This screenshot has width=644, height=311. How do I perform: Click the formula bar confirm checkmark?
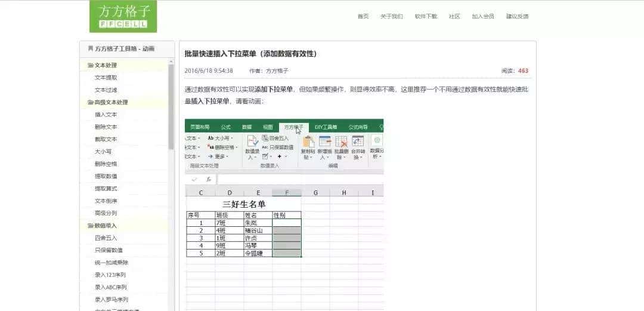[x=194, y=179]
